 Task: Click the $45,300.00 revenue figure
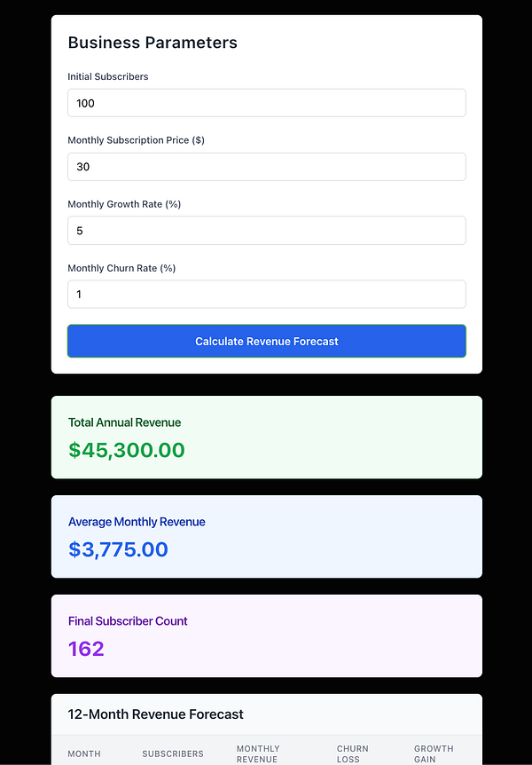tap(127, 450)
